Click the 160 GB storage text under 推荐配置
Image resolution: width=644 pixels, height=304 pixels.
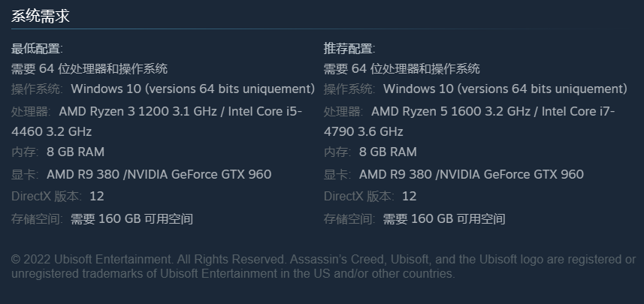point(444,219)
